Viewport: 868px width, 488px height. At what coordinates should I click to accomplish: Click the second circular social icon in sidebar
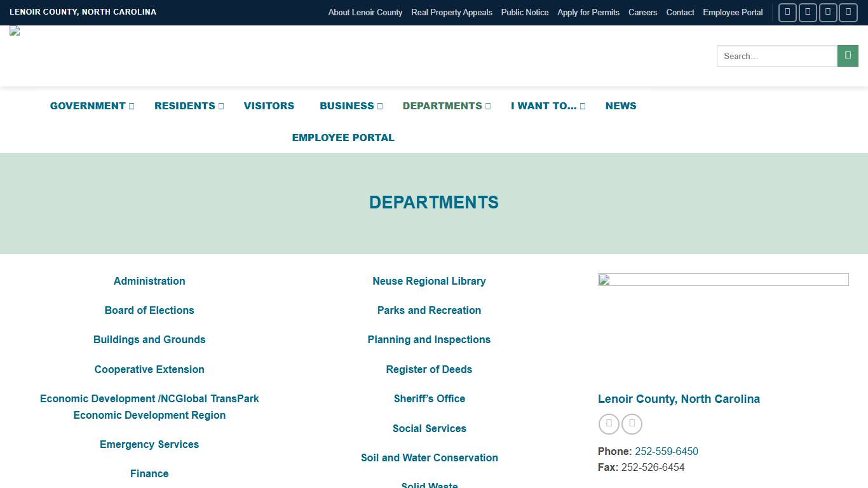point(632,424)
